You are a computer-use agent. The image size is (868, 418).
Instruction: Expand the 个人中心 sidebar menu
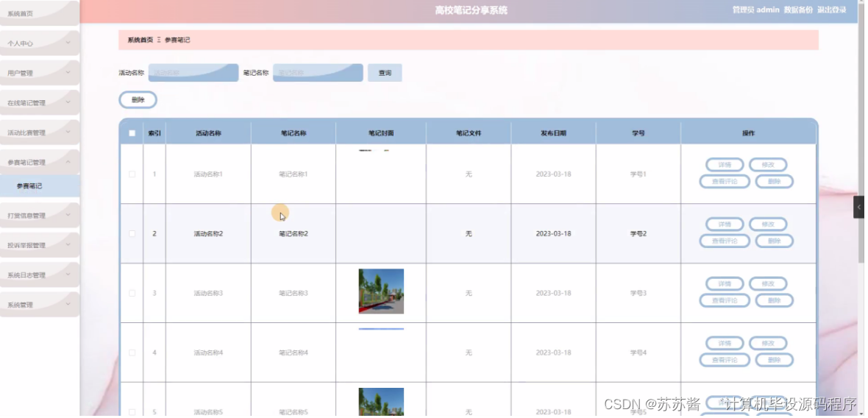point(39,43)
